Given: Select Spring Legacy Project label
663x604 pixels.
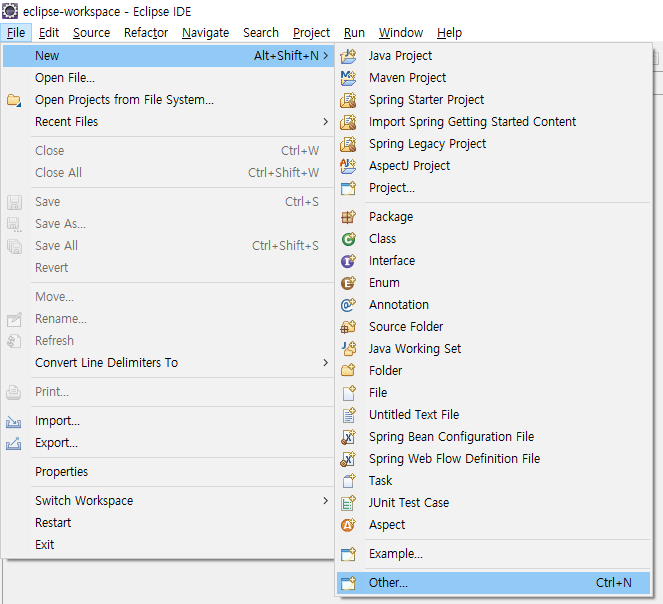Looking at the screenshot, I should [x=427, y=144].
